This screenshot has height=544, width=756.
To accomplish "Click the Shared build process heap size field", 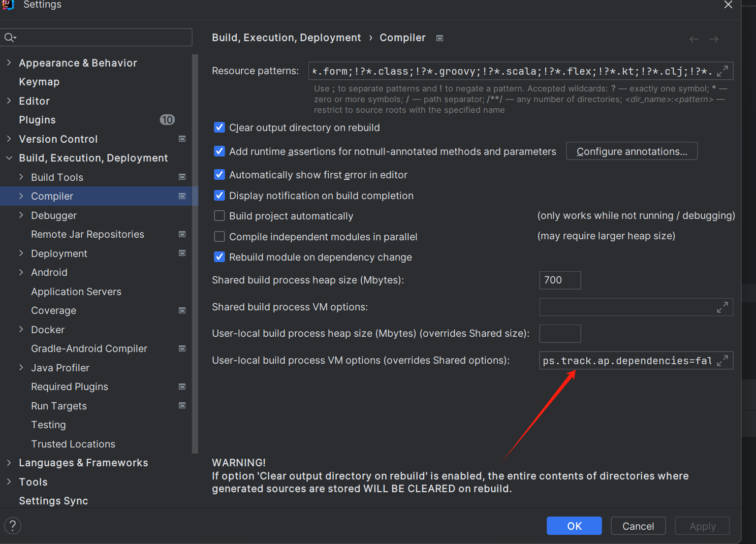I will [559, 280].
